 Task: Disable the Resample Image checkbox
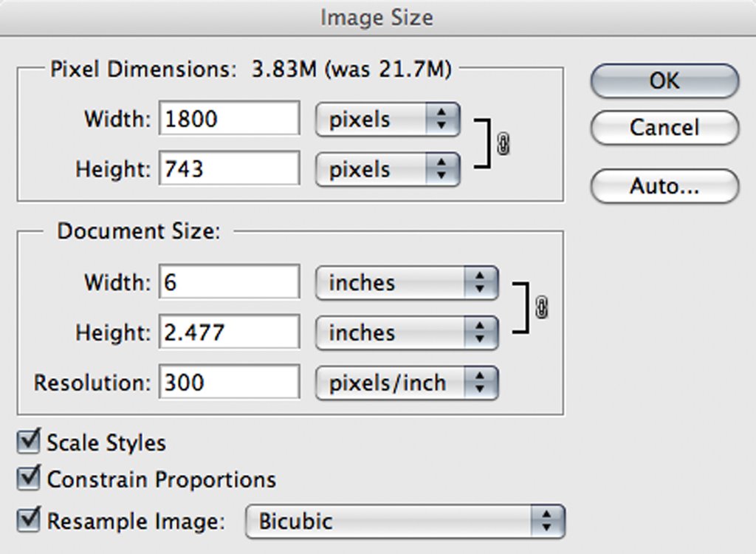pyautogui.click(x=28, y=520)
